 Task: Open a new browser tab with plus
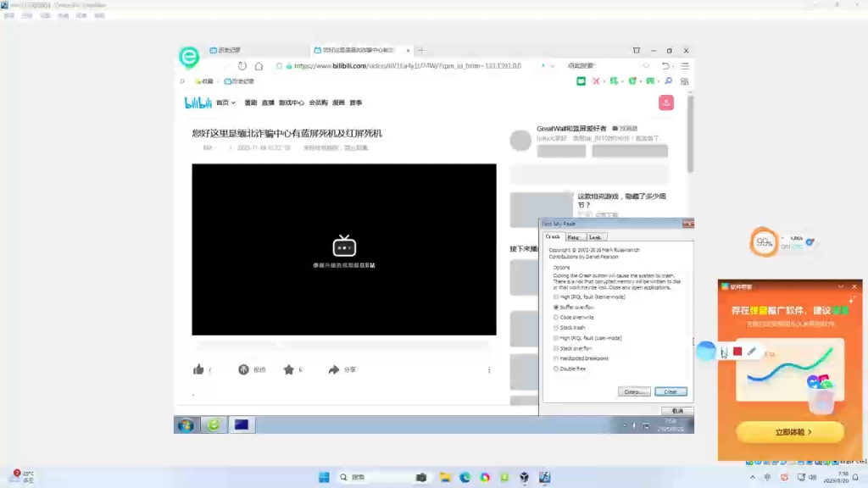(422, 50)
